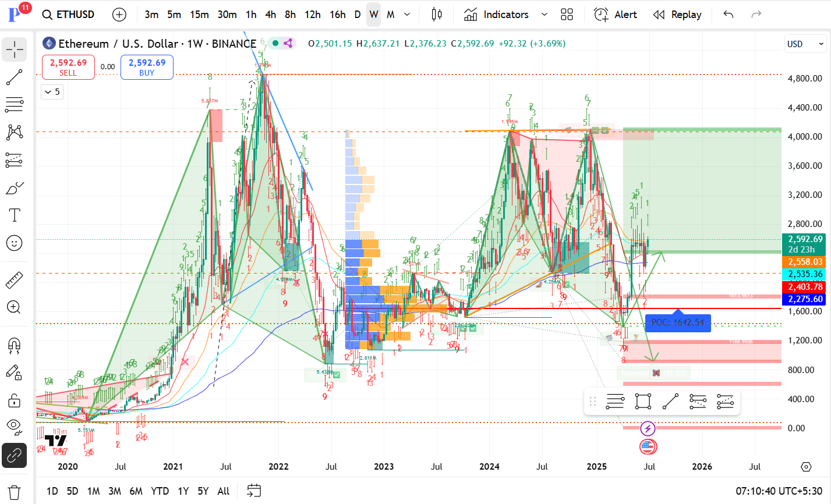Open the profile avatar menu
Viewport: 831px width, 504px height.
[x=15, y=15]
